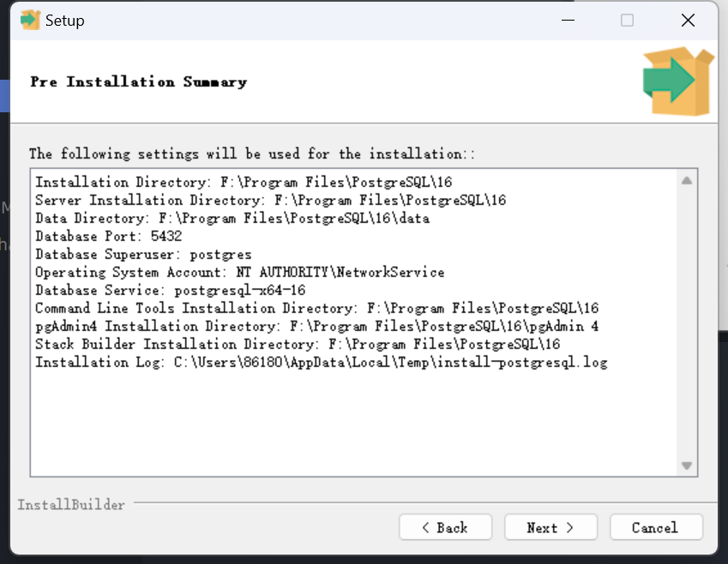The height and width of the screenshot is (564, 728).
Task: Click the Database Service postgresql-x64-16 line
Action: 171,290
